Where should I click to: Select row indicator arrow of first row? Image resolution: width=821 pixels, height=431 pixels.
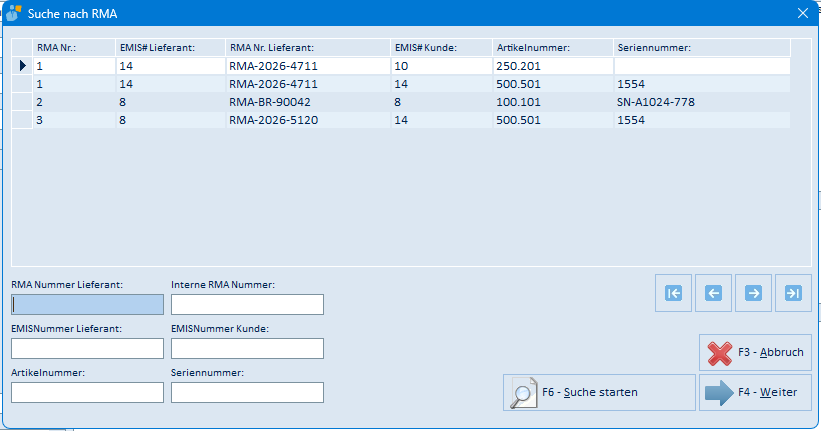coord(22,65)
